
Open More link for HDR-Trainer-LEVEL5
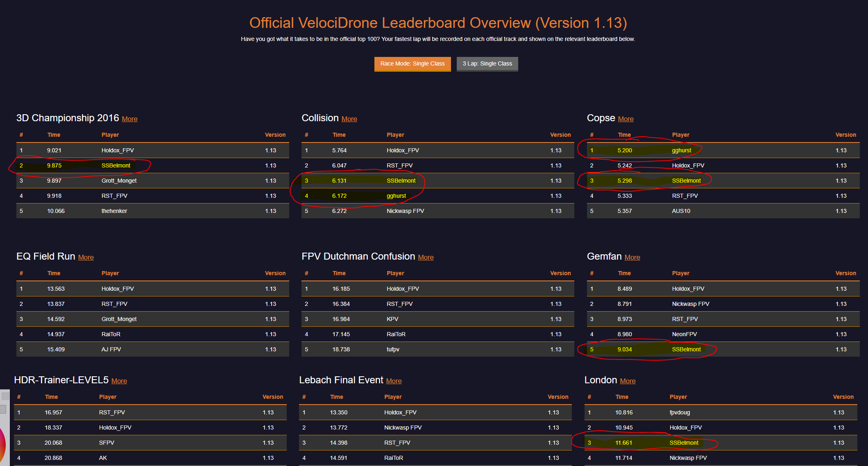pyautogui.click(x=119, y=381)
